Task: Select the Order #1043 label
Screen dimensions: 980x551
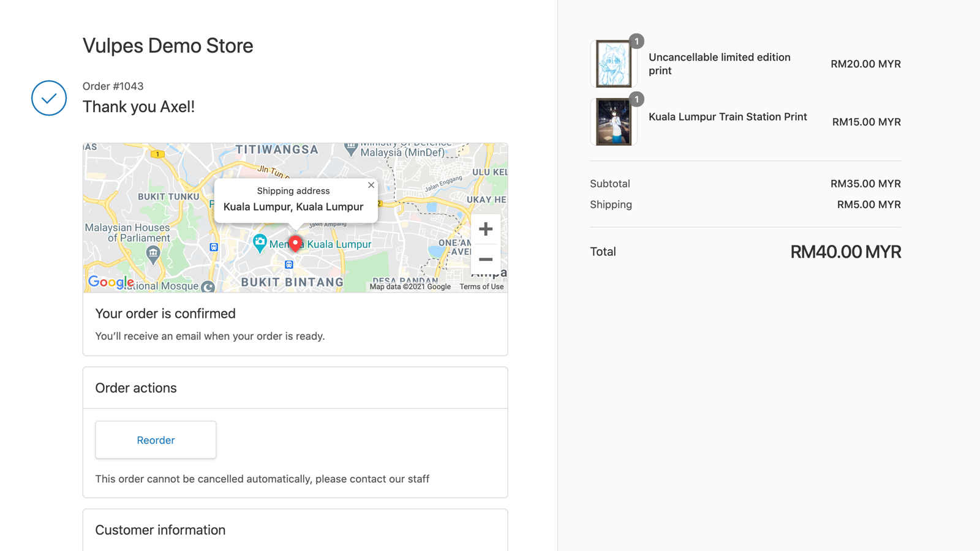Action: [113, 86]
